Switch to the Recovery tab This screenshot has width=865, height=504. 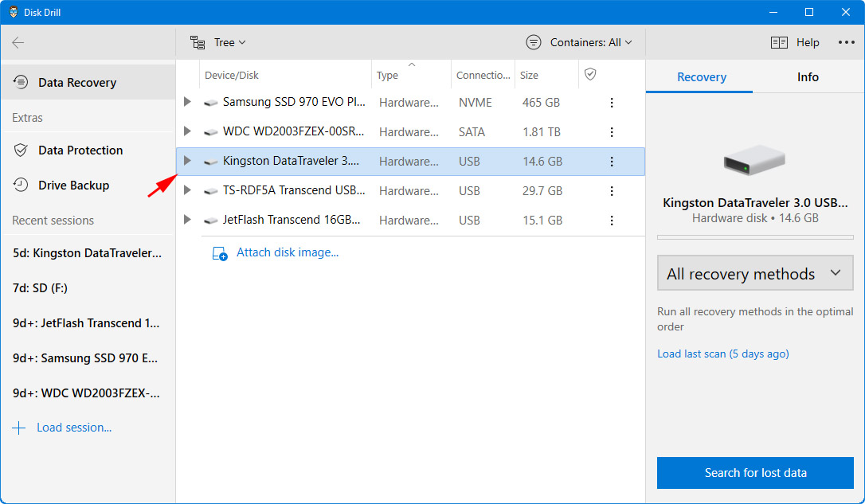pos(701,76)
